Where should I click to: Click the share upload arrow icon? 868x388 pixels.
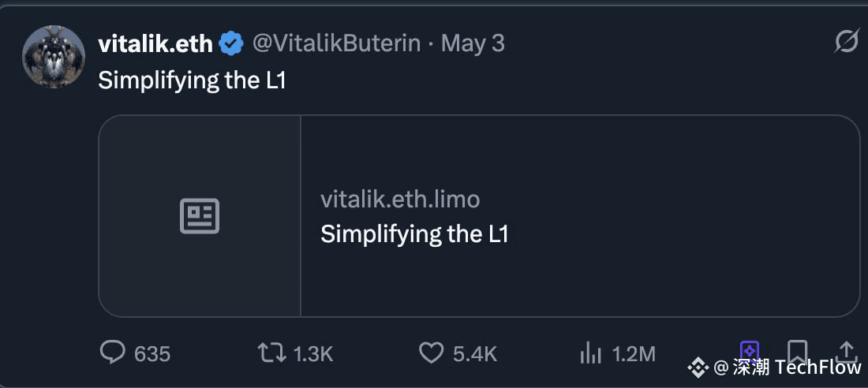(x=846, y=352)
